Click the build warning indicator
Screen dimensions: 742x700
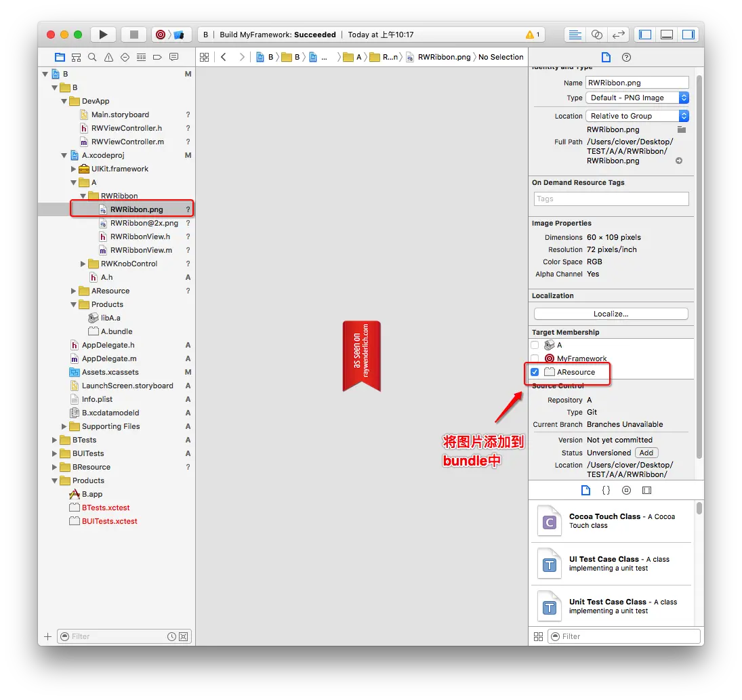[x=533, y=35]
